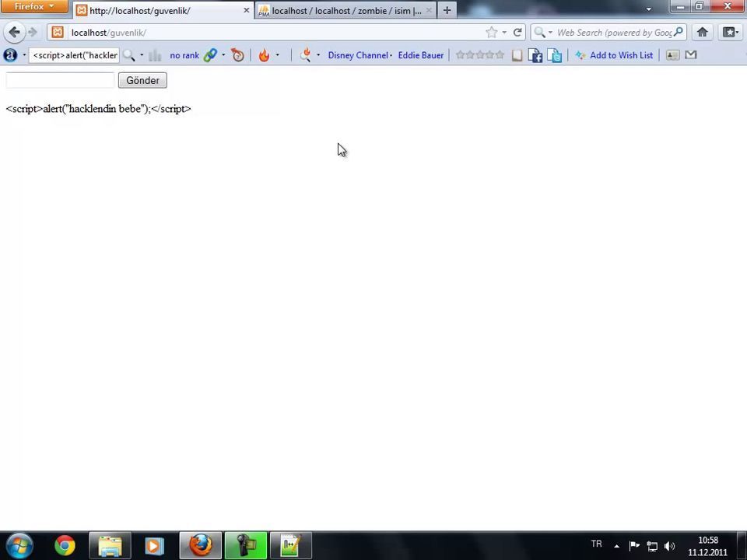This screenshot has width=747, height=560.
Task: Click the script alert text on page
Action: (x=99, y=109)
